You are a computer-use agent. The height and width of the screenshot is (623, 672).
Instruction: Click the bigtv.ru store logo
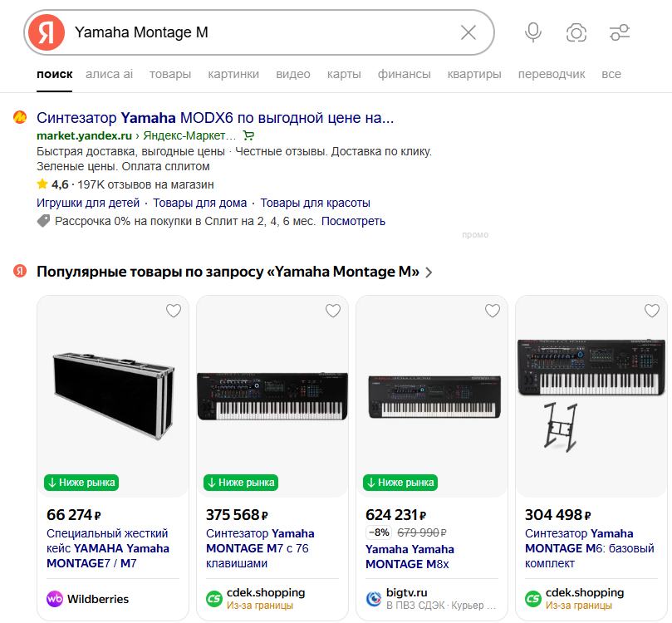coord(374,599)
